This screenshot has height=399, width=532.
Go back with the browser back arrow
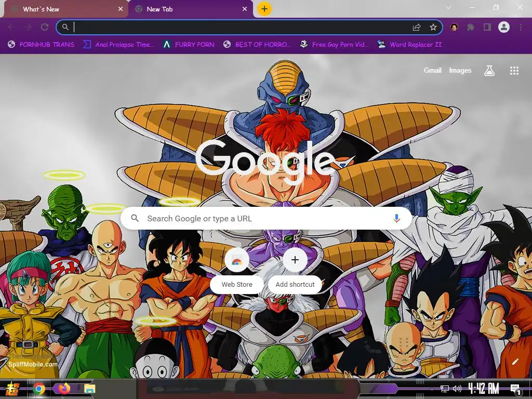pos(11,27)
